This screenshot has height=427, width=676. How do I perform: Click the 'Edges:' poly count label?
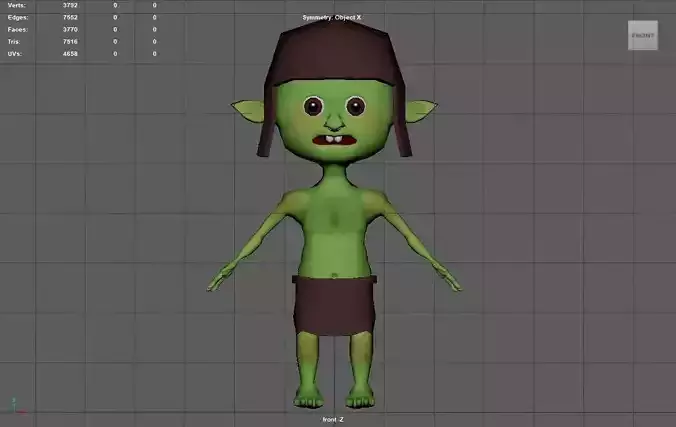[18, 18]
